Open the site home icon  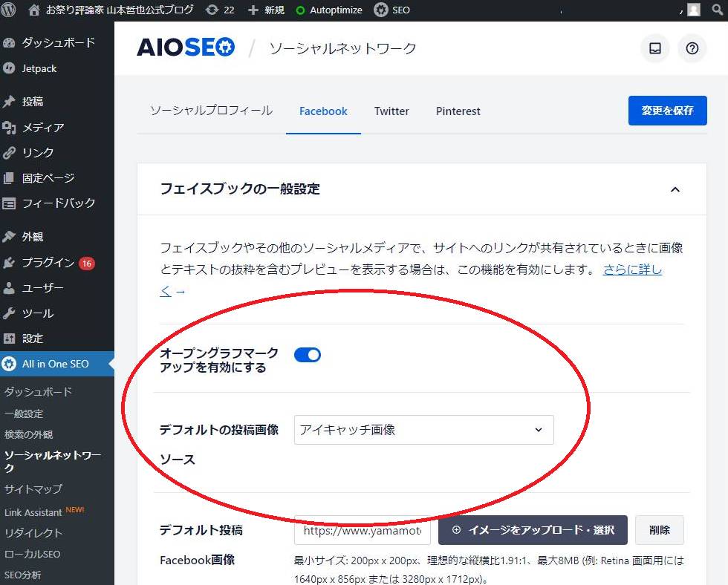[33, 10]
